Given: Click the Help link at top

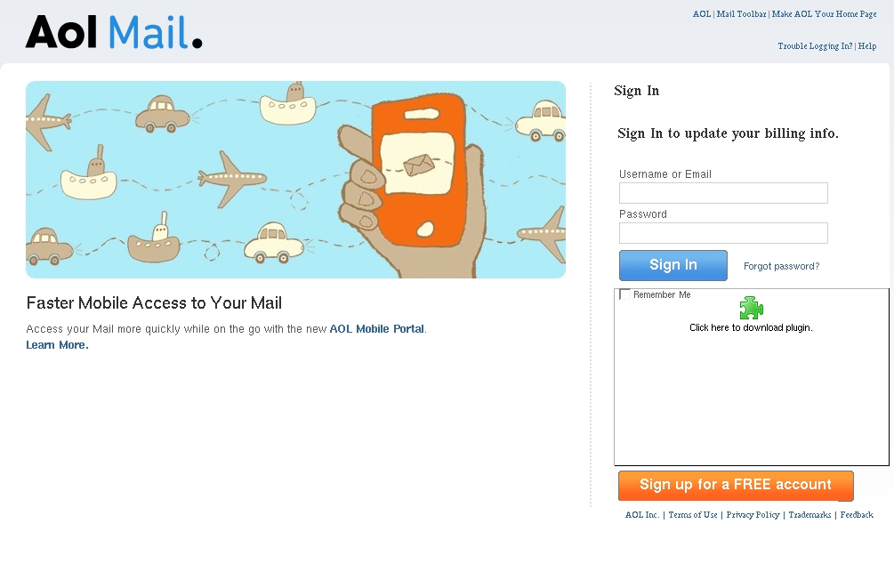Looking at the screenshot, I should click(867, 45).
